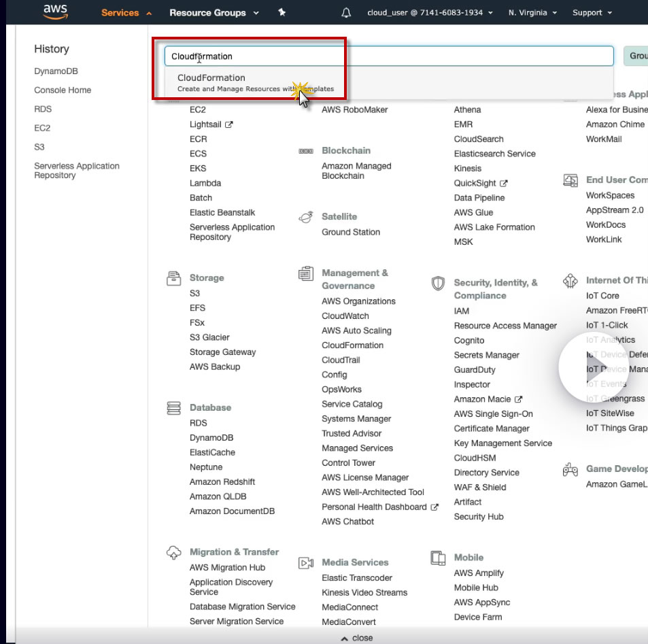
Task: Click the services search input field
Action: click(x=389, y=56)
